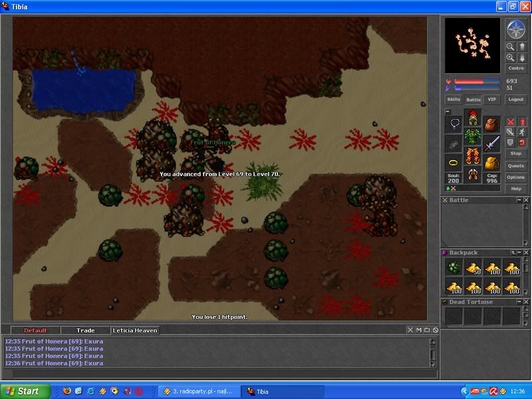Select the gold ring in the ring slot
Viewport: 532px width, 399px height.
point(454,162)
